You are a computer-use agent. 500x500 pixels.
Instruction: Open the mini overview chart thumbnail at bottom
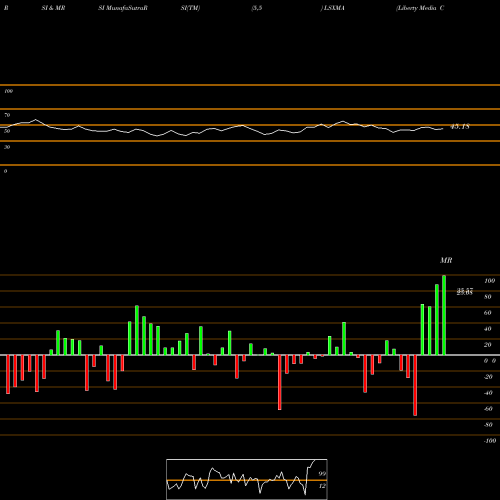coord(247,479)
